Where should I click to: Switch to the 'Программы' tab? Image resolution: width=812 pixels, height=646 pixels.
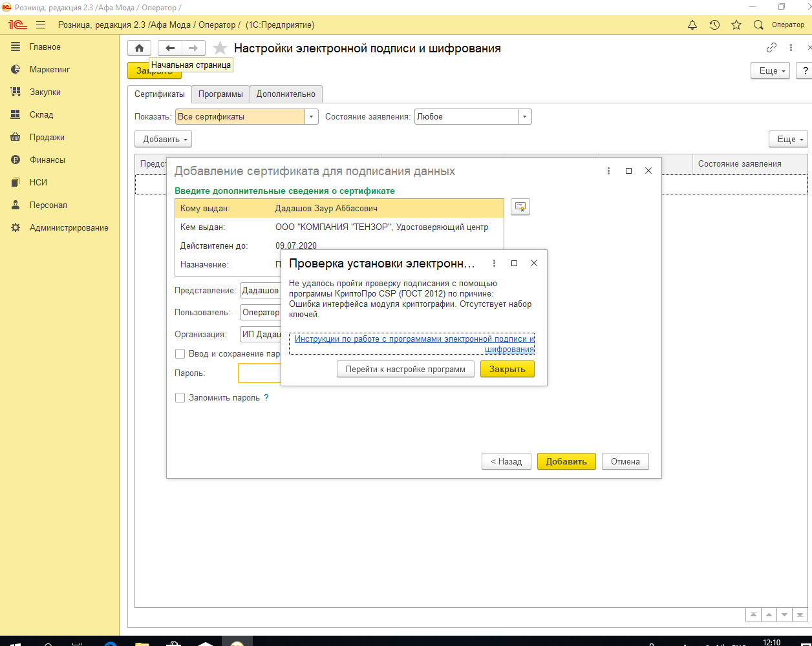pos(220,94)
